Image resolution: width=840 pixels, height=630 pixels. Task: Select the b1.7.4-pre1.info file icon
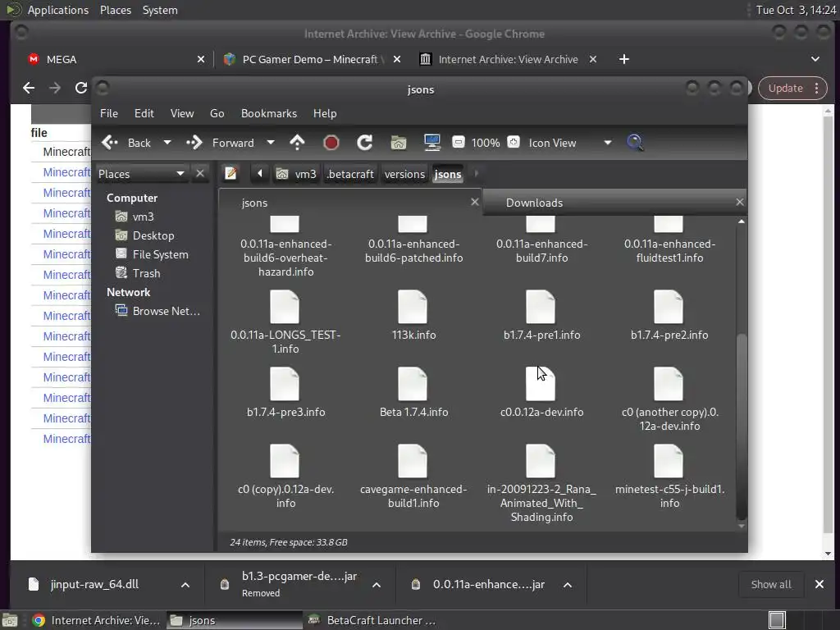pos(541,307)
